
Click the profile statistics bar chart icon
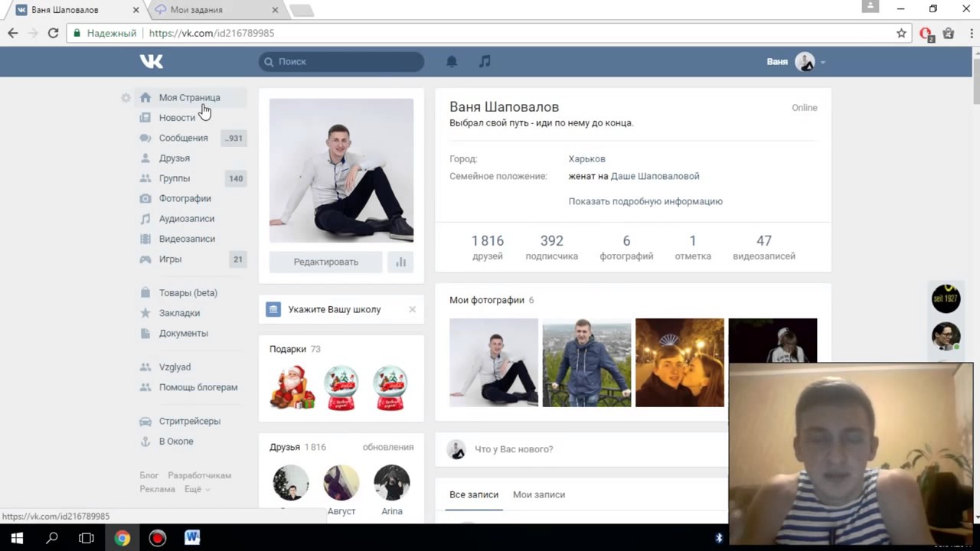click(400, 262)
